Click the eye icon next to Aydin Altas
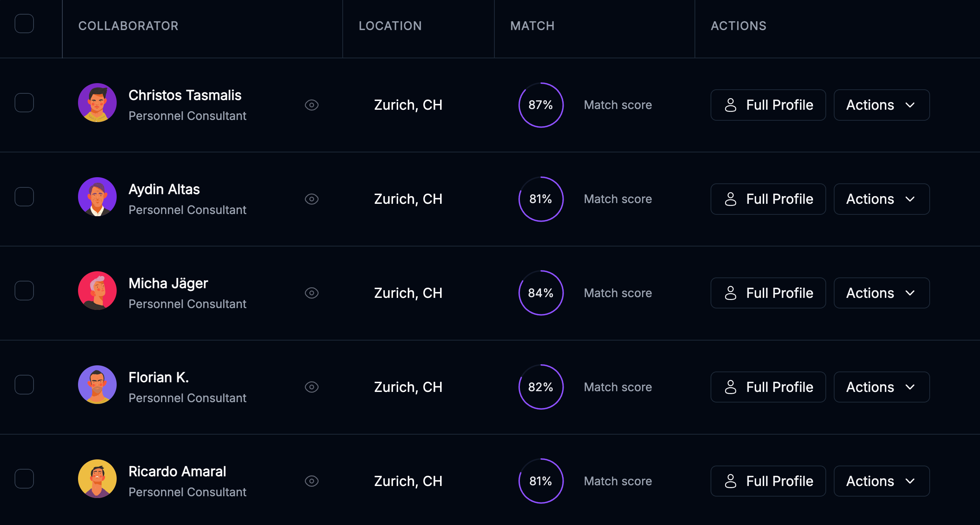Viewport: 980px width, 525px height. point(312,199)
